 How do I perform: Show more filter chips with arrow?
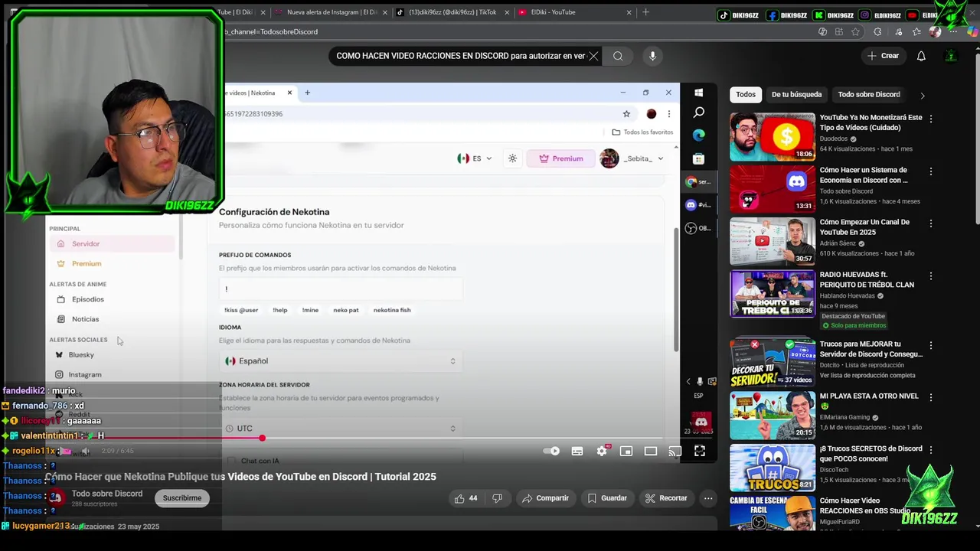click(x=923, y=96)
